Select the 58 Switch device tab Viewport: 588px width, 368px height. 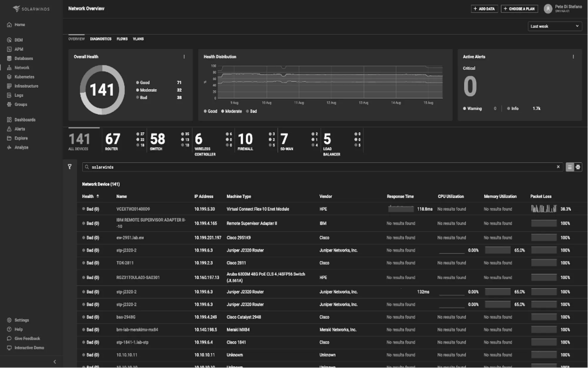tap(169, 141)
